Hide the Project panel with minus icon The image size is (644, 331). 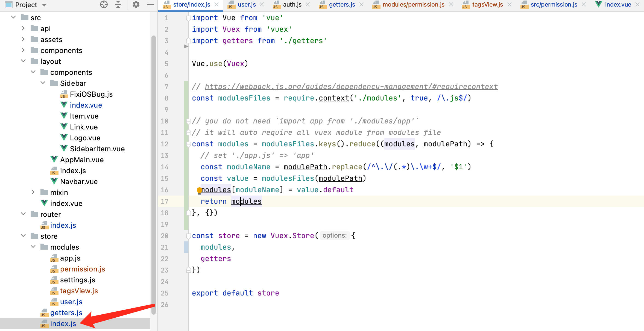(150, 5)
